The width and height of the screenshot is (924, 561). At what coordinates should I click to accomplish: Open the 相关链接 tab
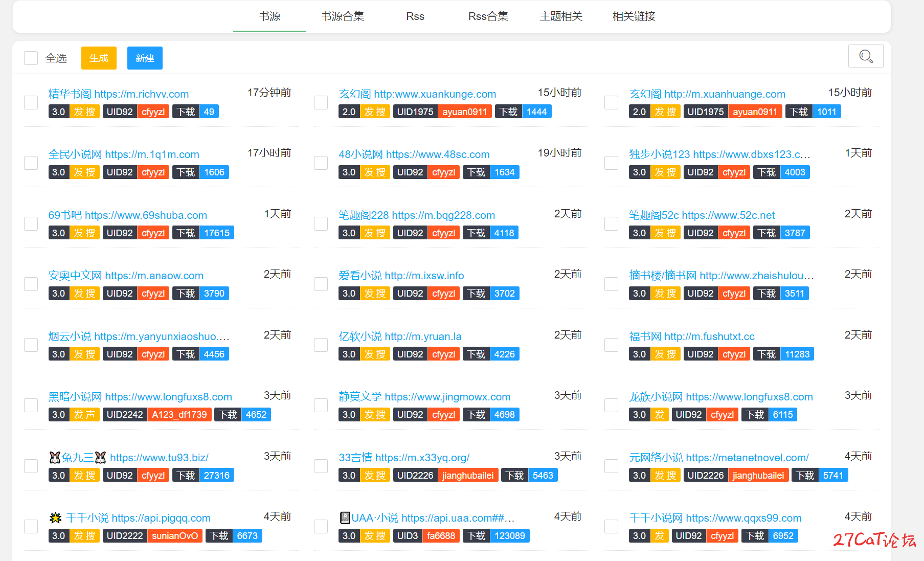(634, 16)
